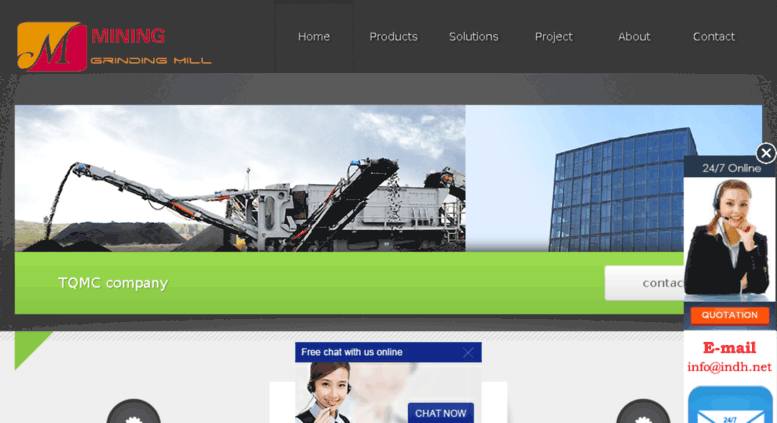The image size is (777, 423).
Task: Click the blue glass building image
Action: coord(613,178)
